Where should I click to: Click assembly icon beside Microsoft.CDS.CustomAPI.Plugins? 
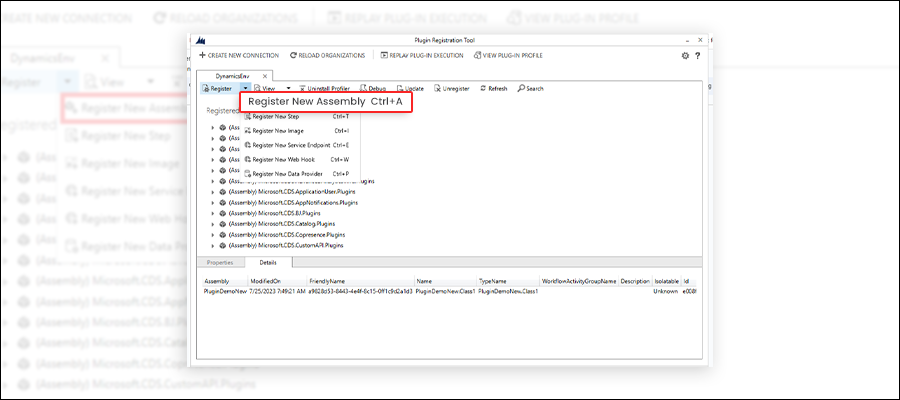coord(223,246)
